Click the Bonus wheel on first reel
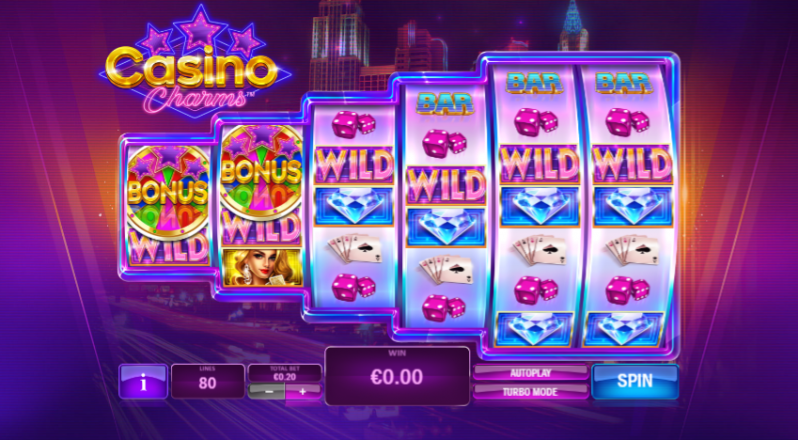The image size is (798, 440). [168, 192]
